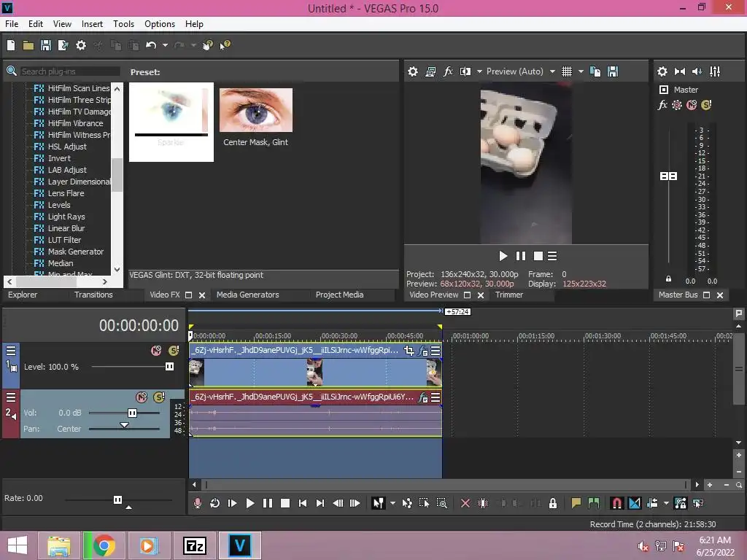Open the Overlays grid dropdown arrow
Viewport: 747px width, 560px height.
[x=581, y=71]
